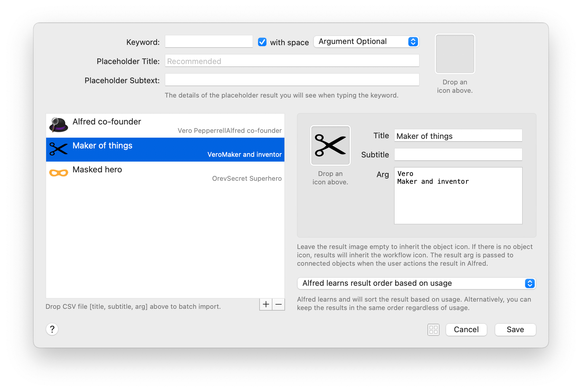Uncheck the 'with space' checkbox
This screenshot has width=582, height=392.
(x=262, y=42)
